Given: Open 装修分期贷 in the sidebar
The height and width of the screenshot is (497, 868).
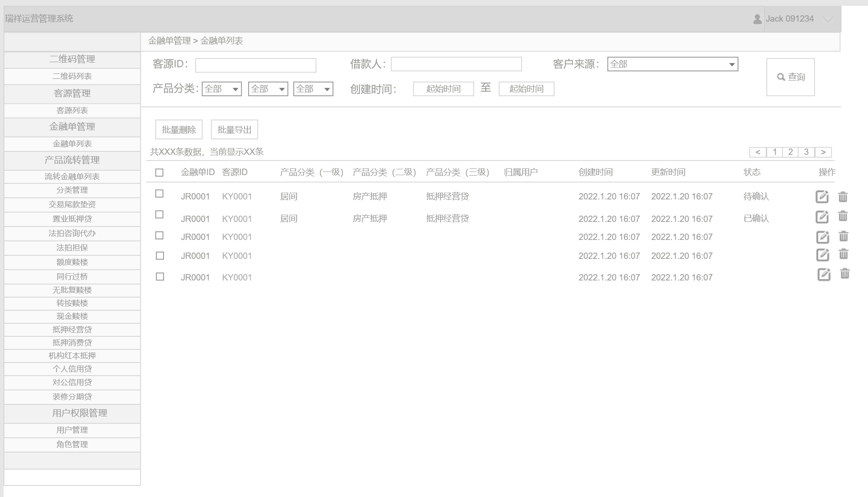Looking at the screenshot, I should [x=72, y=397].
